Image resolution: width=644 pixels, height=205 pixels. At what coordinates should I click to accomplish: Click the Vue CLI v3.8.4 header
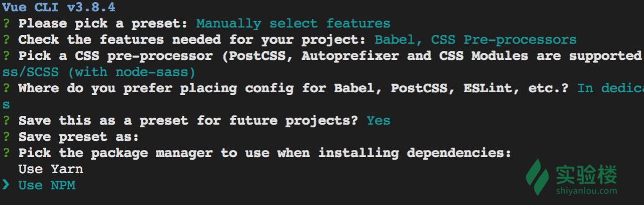(59, 8)
